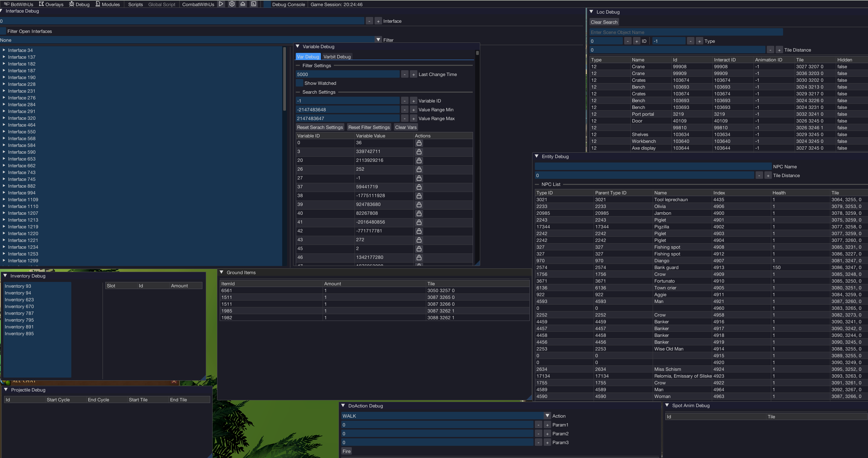
Task: Lock variable 40 value 82267808
Action: pyautogui.click(x=419, y=213)
